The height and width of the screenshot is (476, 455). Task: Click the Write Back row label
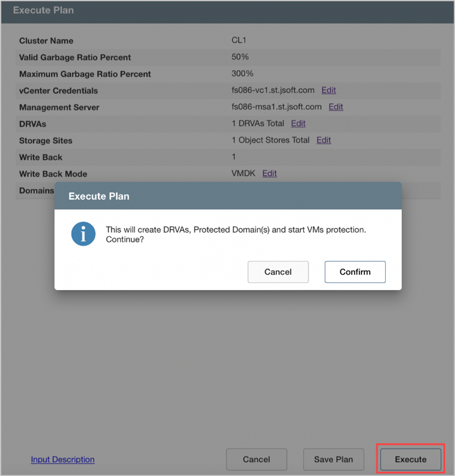tap(41, 157)
